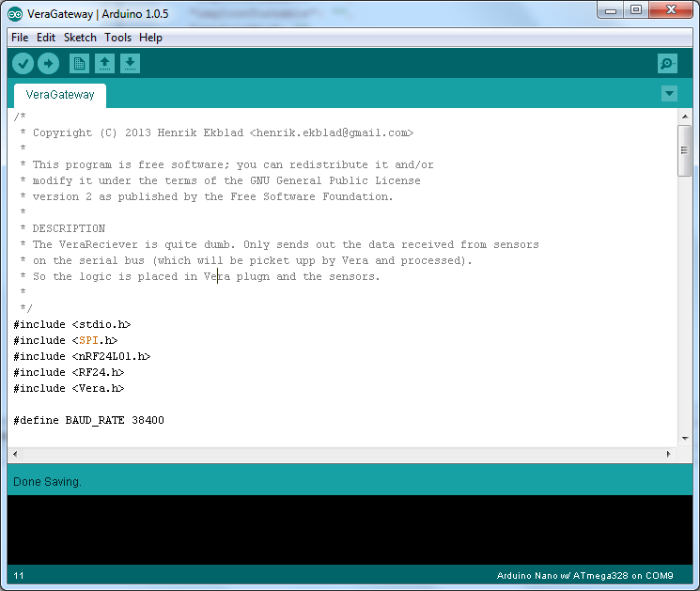
Task: Click 'Arduino Nano w/ ATmega328 on COM9' text
Action: click(584, 575)
